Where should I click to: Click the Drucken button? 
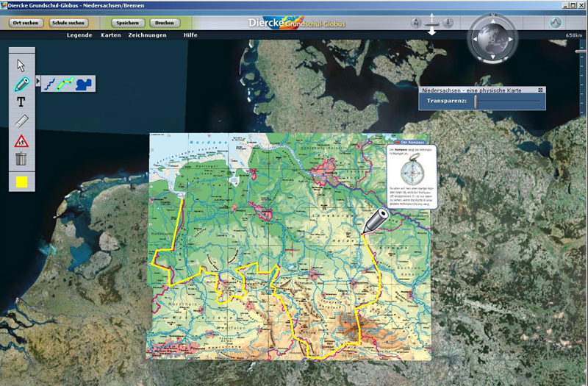pos(164,23)
